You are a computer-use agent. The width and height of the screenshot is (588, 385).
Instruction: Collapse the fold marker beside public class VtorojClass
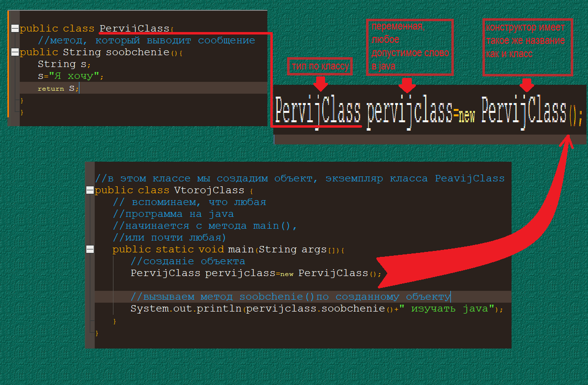point(90,190)
